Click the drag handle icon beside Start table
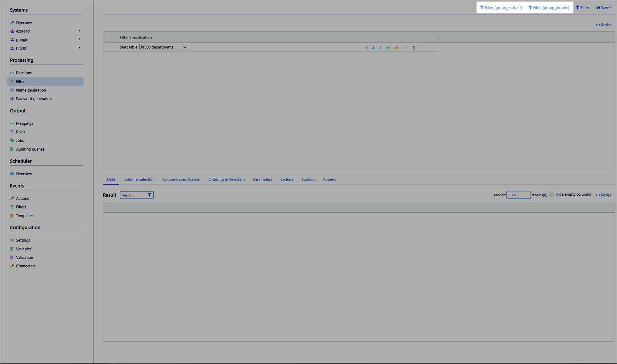Viewport: 617px width, 364px height. coord(110,47)
